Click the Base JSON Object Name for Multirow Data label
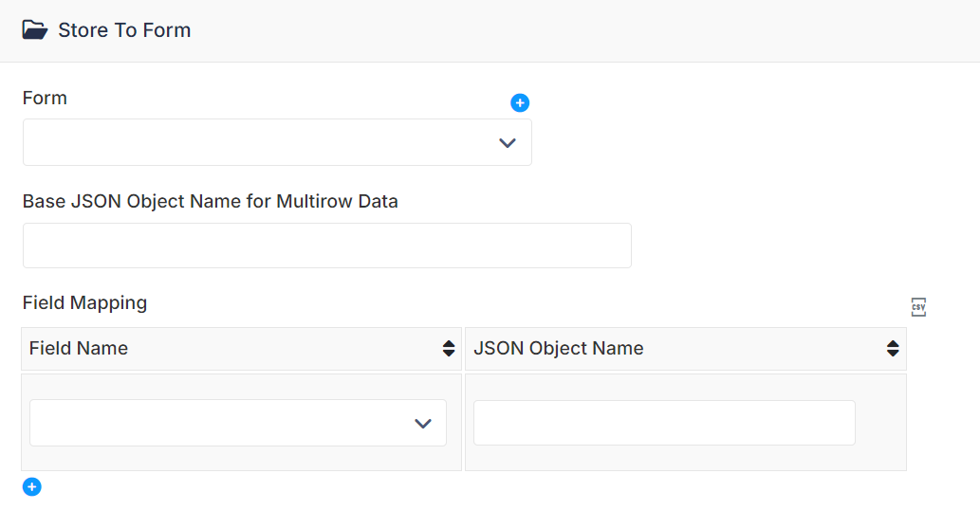 [210, 201]
